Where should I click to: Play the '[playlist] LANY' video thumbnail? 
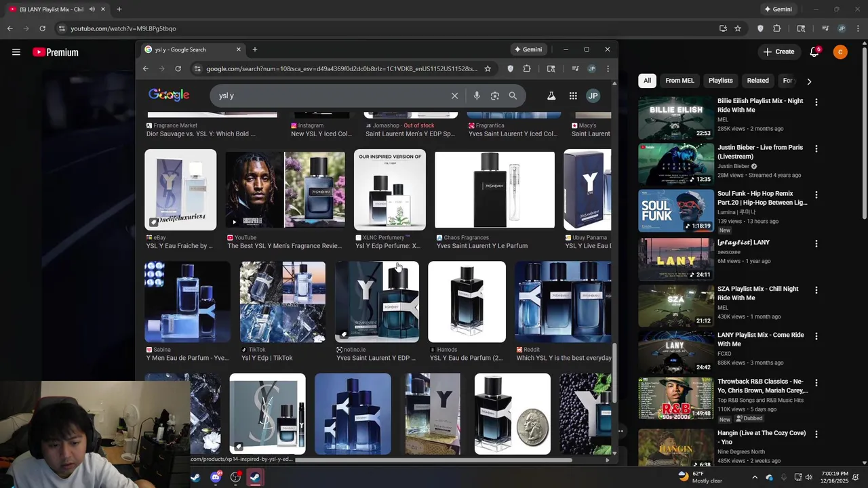675,260
